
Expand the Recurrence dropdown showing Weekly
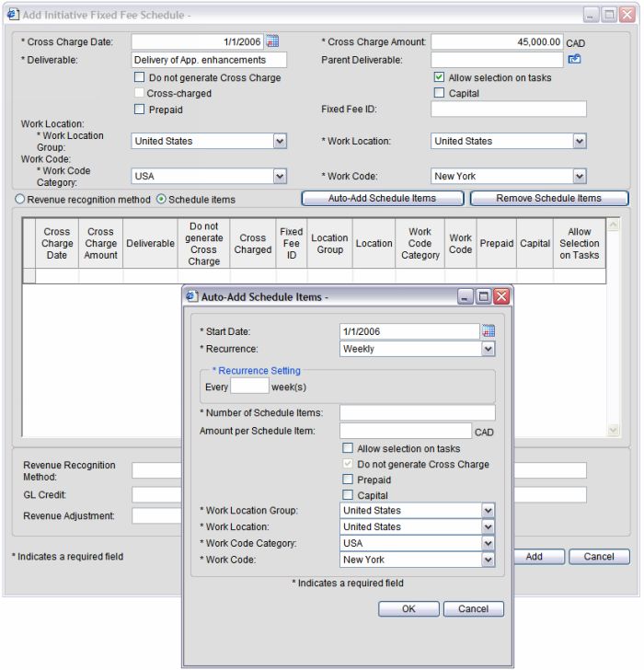click(488, 350)
